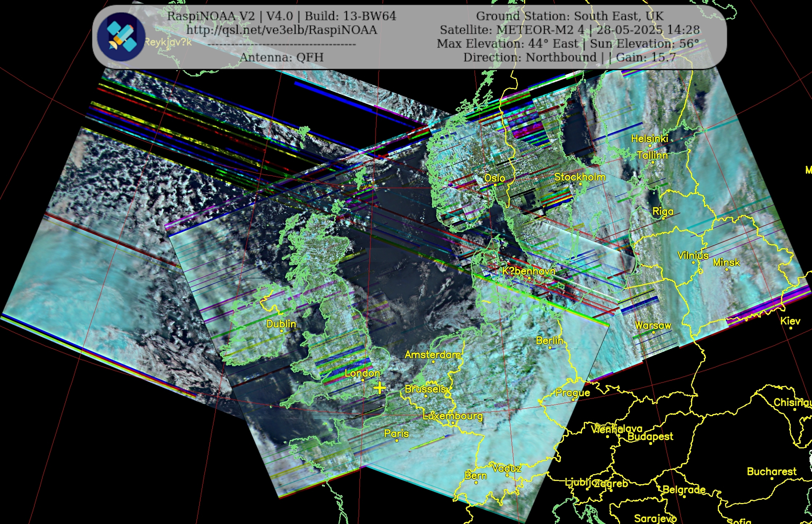Click the Dublin city label
Screen dimensions: 812x524
(281, 324)
